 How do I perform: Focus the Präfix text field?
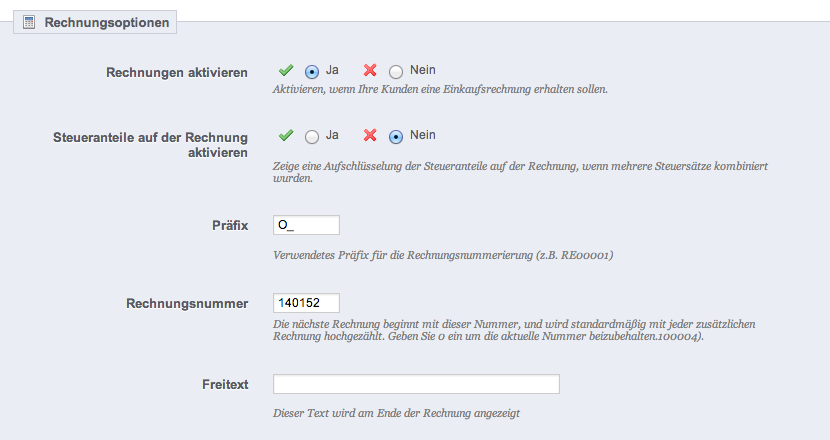(306, 225)
